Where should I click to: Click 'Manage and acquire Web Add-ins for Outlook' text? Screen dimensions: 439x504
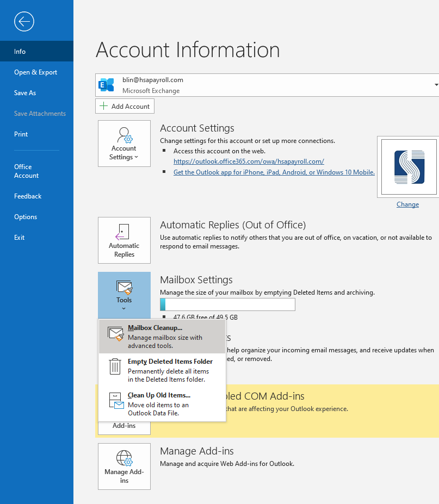coord(227,464)
